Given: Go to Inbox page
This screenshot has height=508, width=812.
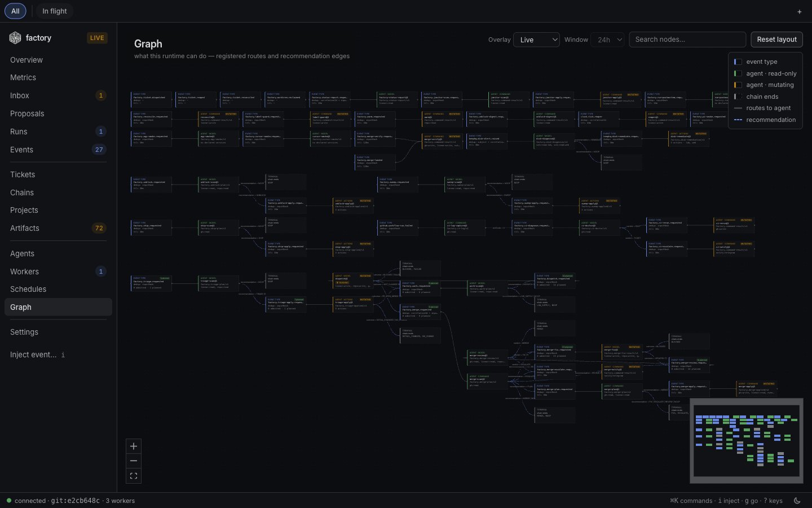Looking at the screenshot, I should [x=58, y=95].
